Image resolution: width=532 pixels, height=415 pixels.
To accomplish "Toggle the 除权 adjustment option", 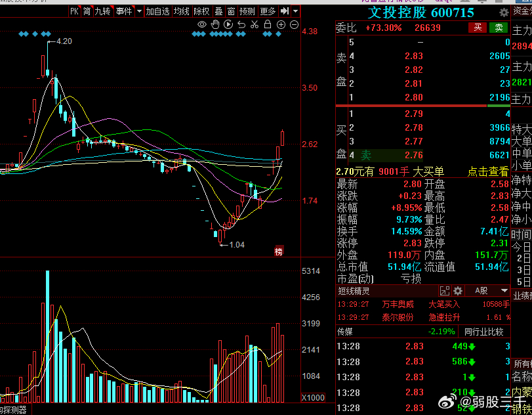I will [x=201, y=11].
